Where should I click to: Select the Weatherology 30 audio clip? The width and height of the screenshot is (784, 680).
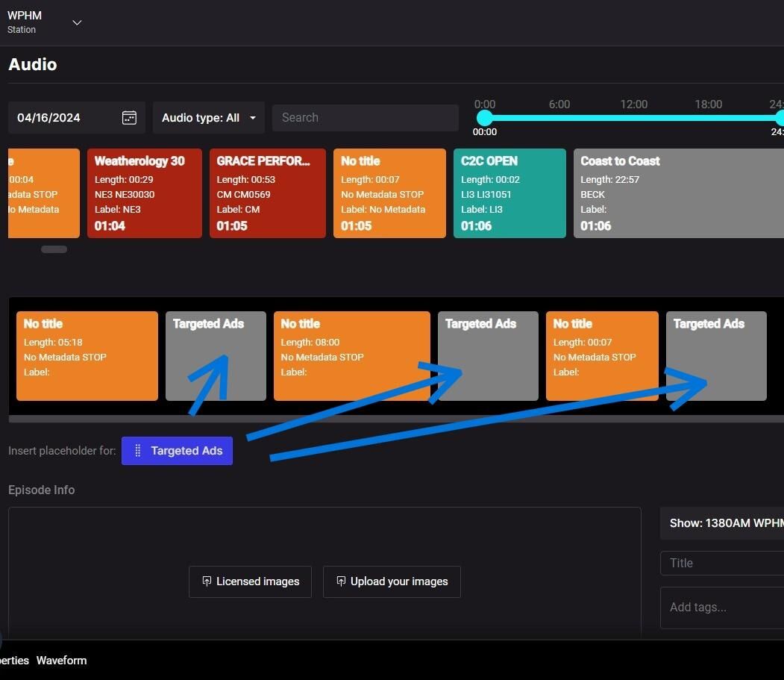(144, 193)
